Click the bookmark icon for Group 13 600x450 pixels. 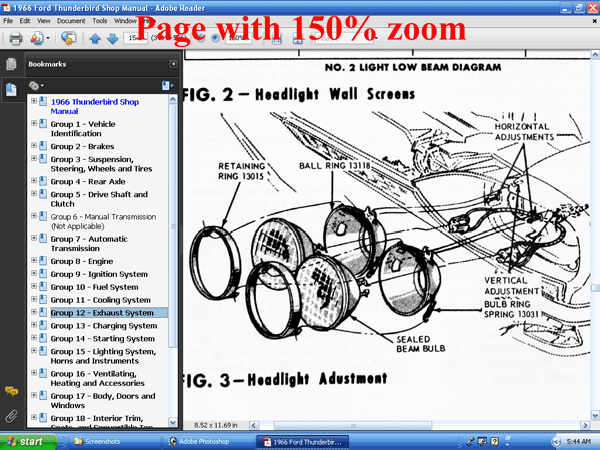(x=43, y=325)
